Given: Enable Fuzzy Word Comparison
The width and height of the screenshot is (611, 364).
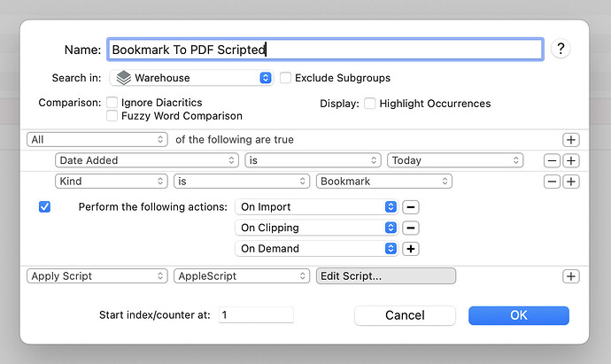Looking at the screenshot, I should 112,116.
